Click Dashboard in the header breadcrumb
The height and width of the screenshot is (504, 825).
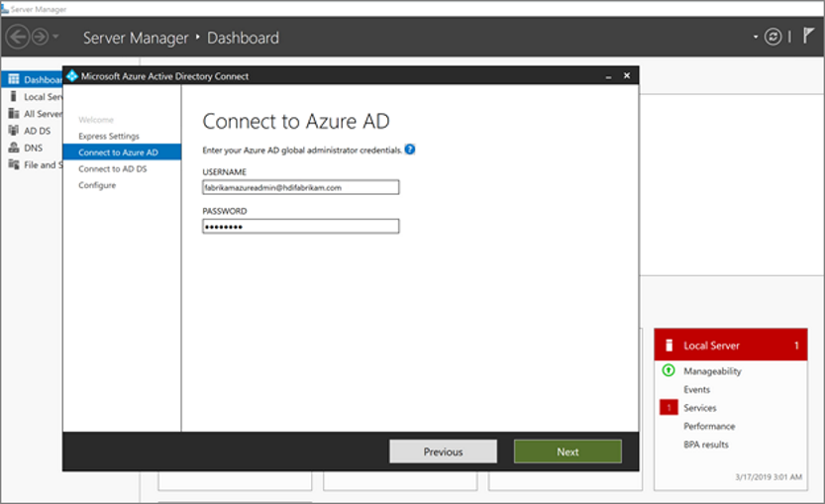pos(243,38)
